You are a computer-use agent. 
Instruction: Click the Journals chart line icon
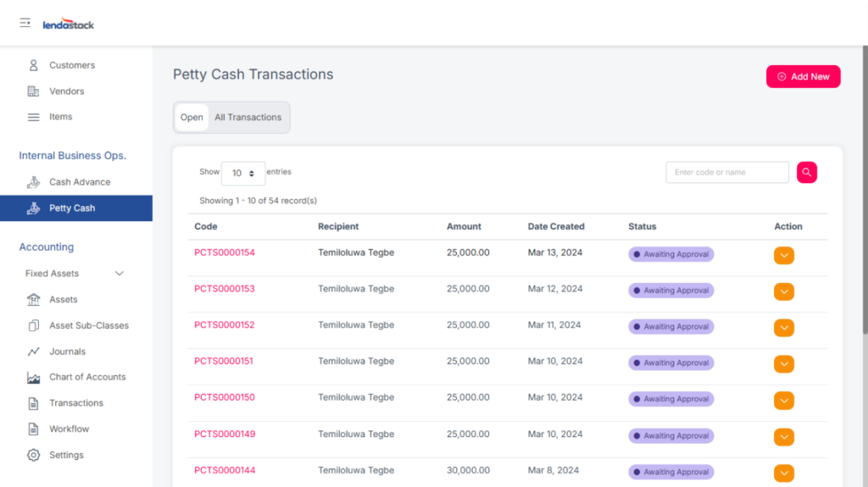point(34,351)
